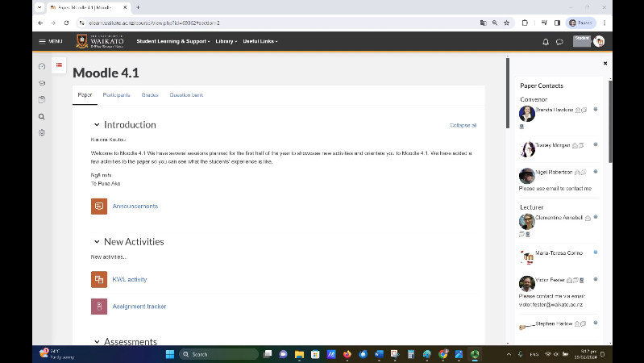
Task: Click Victor Fester phone icon
Action: pos(582,281)
